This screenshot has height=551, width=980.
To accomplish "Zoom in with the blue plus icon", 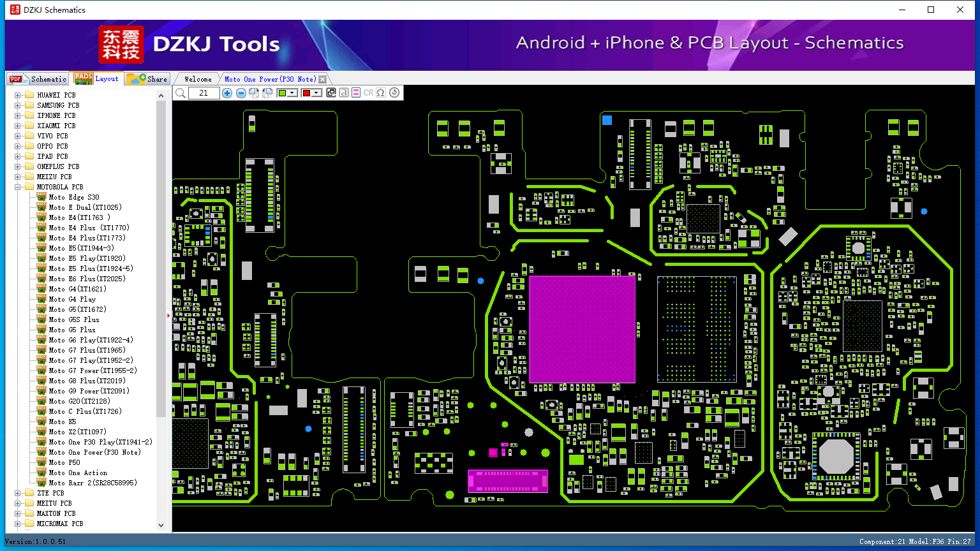I will pyautogui.click(x=227, y=93).
